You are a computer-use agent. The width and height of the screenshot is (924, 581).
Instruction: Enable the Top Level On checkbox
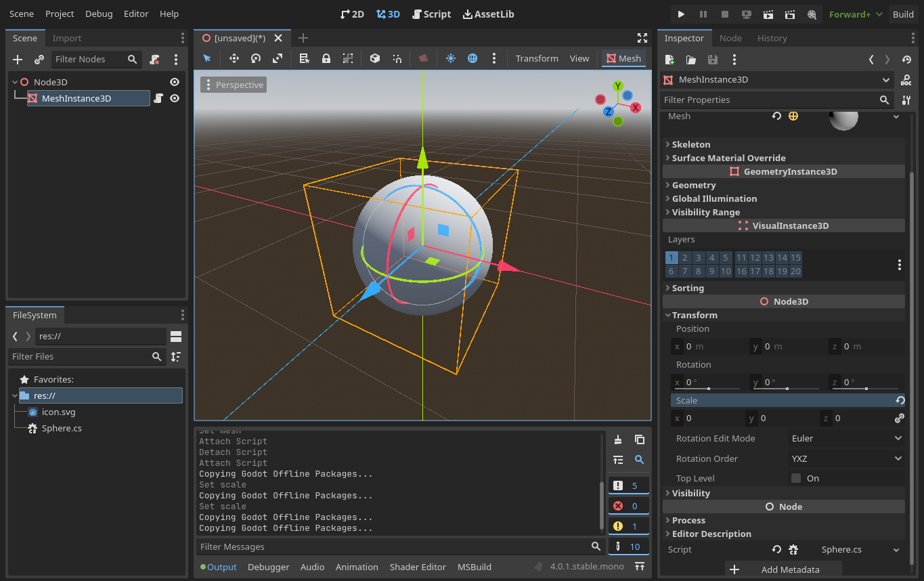pos(796,478)
